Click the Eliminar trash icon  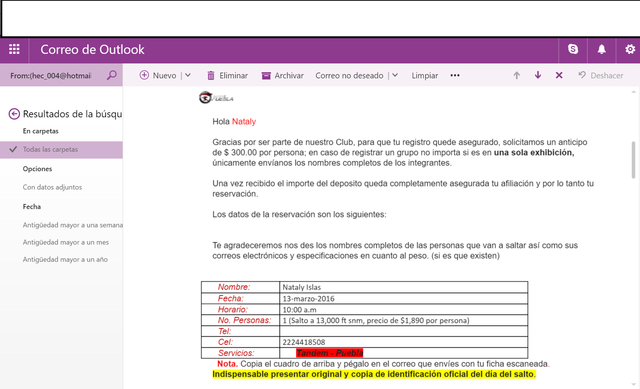tap(211, 75)
